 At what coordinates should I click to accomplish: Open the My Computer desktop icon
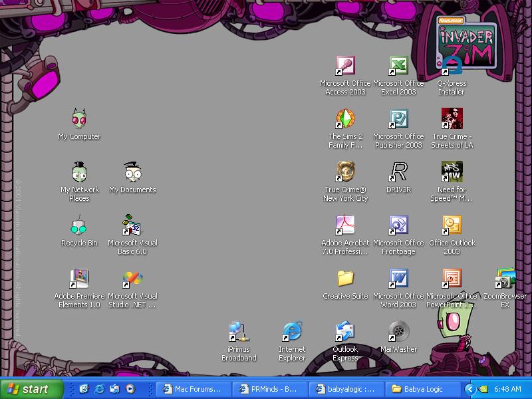(x=79, y=118)
